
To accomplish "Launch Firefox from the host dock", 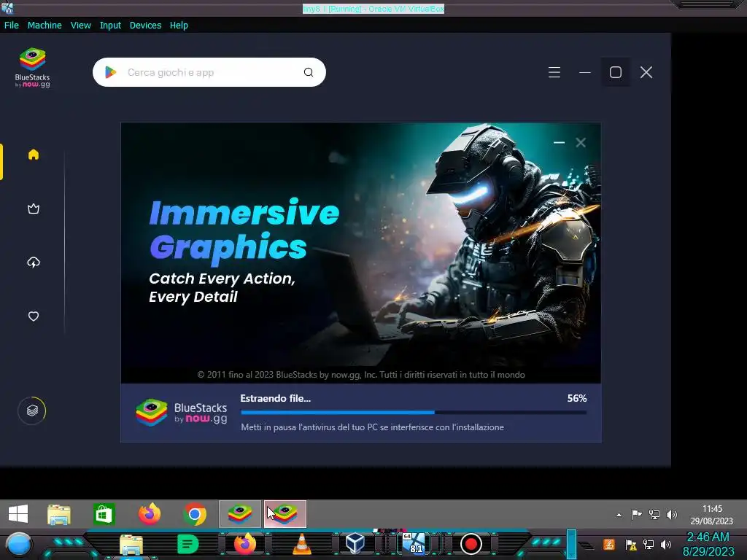I will [245, 544].
